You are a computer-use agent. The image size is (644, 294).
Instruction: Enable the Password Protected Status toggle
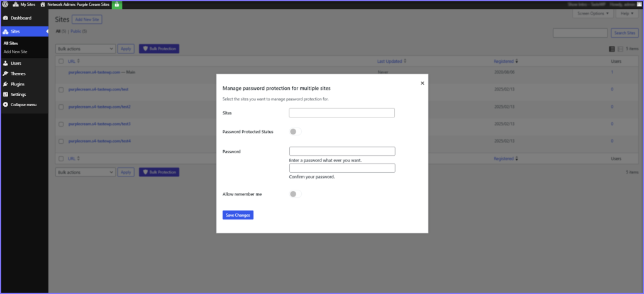click(295, 131)
